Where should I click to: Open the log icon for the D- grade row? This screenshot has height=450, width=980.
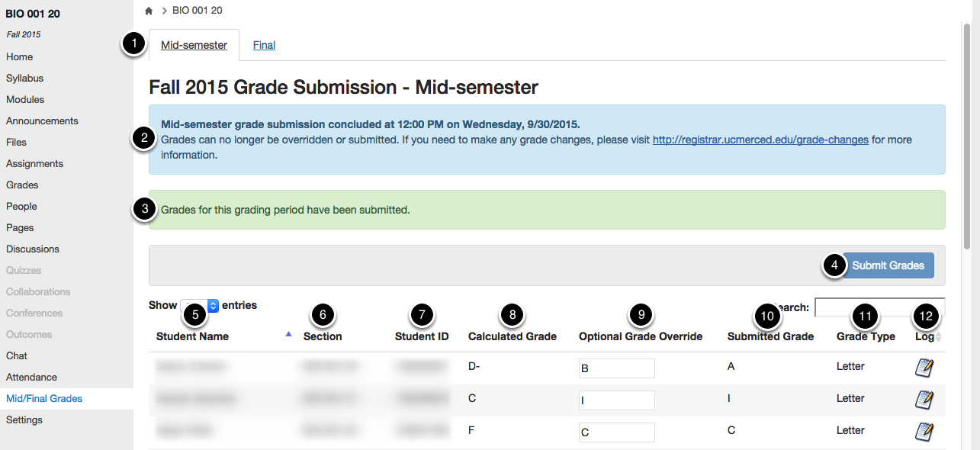924,368
